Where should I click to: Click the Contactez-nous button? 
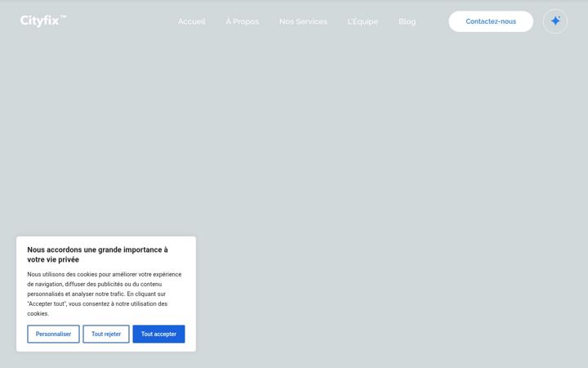tap(491, 21)
